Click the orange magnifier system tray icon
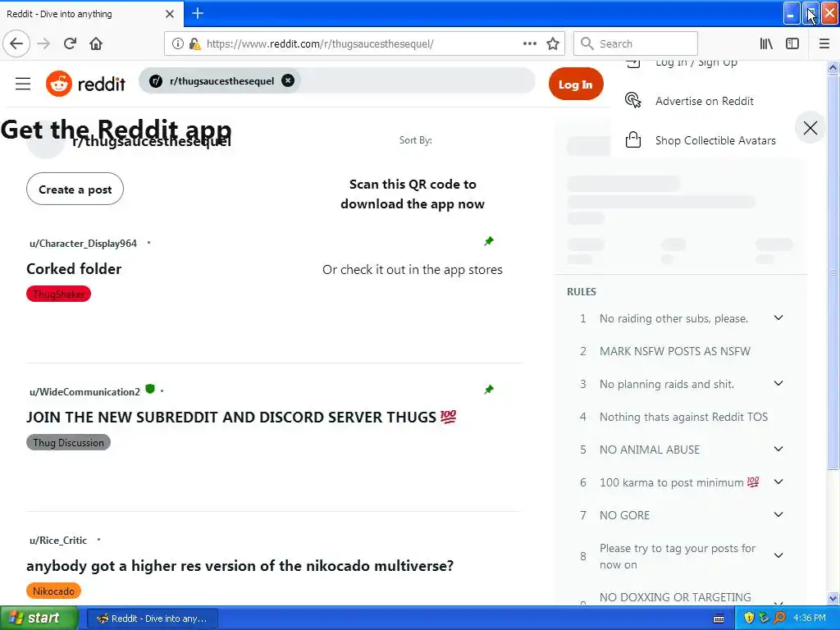This screenshot has width=840, height=630. (x=780, y=618)
